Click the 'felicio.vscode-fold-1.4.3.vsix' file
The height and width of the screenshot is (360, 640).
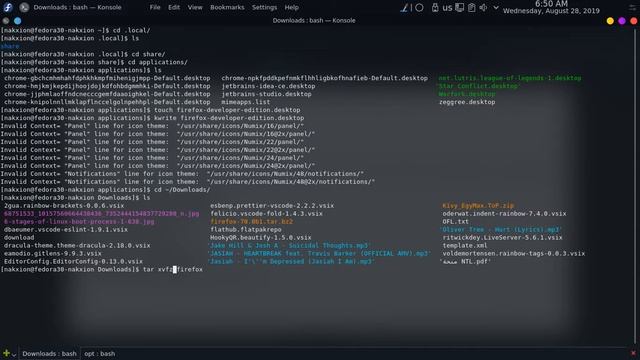[x=267, y=213]
